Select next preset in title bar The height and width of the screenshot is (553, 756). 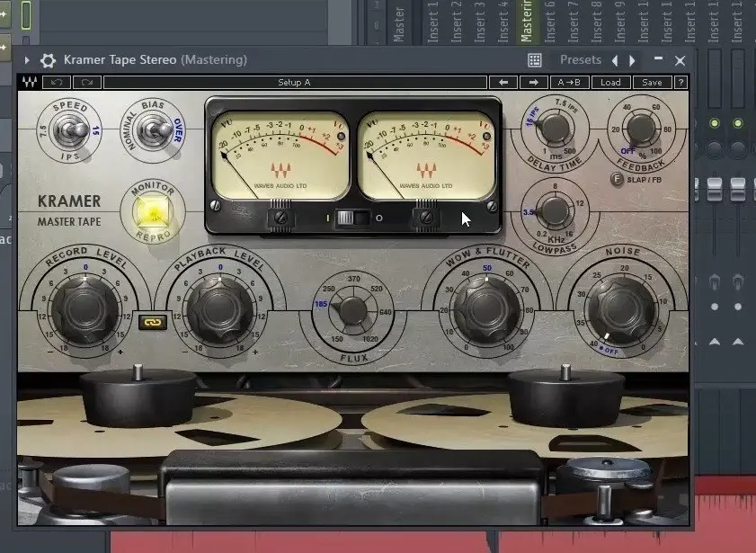pyautogui.click(x=632, y=61)
